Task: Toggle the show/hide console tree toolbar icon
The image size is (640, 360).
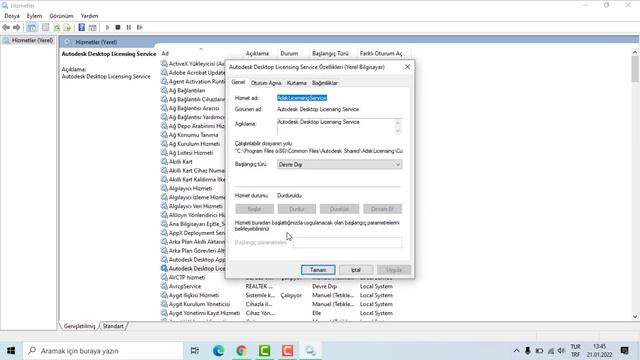Action: 32,27
